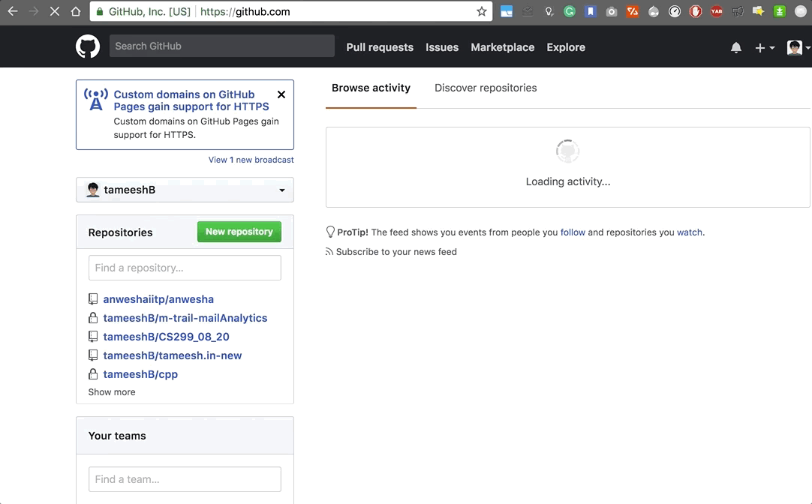Click the megaphone extension icon
Image resolution: width=812 pixels, height=504 pixels.
(x=738, y=11)
